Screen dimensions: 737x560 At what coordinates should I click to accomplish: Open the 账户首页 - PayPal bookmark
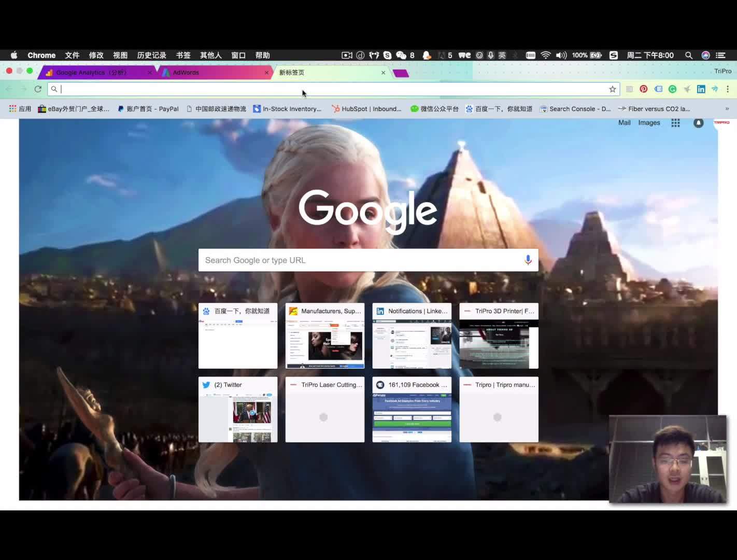pos(148,109)
